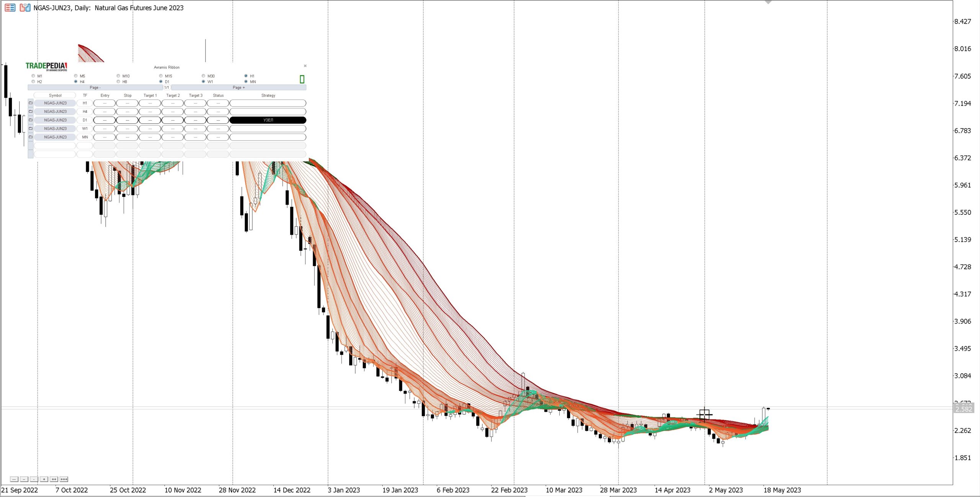
Task: Click the single plus zoom button
Action: [44, 479]
